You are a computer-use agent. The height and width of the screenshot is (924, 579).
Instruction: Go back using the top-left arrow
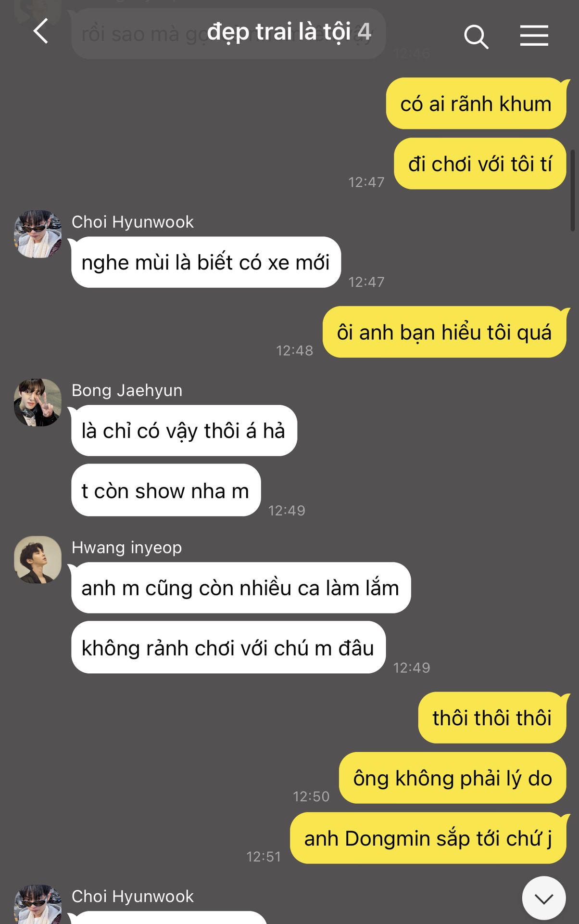(x=41, y=32)
